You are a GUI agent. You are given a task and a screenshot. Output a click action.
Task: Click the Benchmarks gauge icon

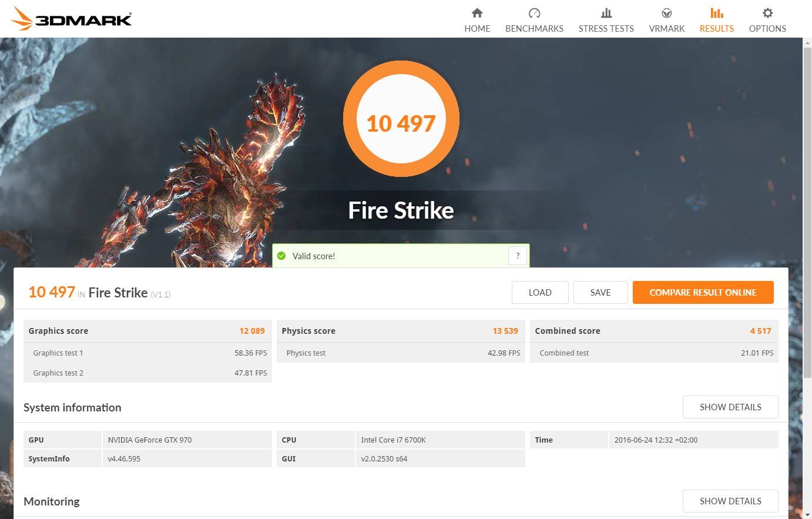click(534, 13)
